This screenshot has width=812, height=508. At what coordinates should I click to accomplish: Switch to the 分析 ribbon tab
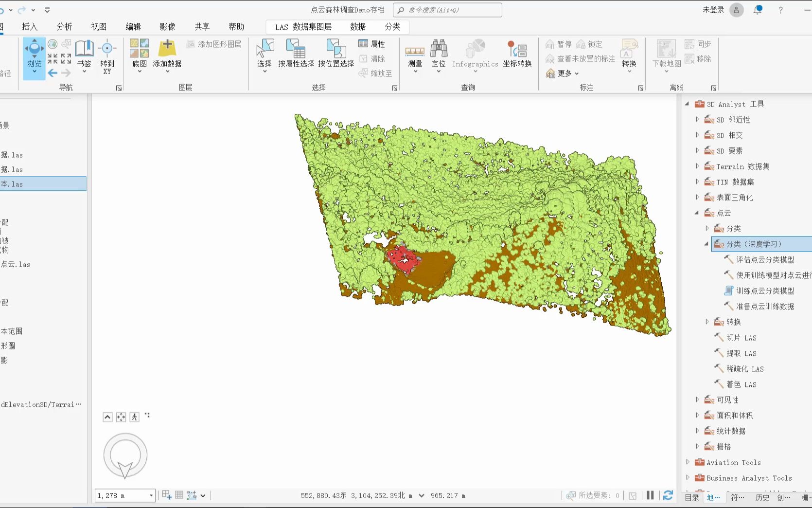click(x=64, y=27)
